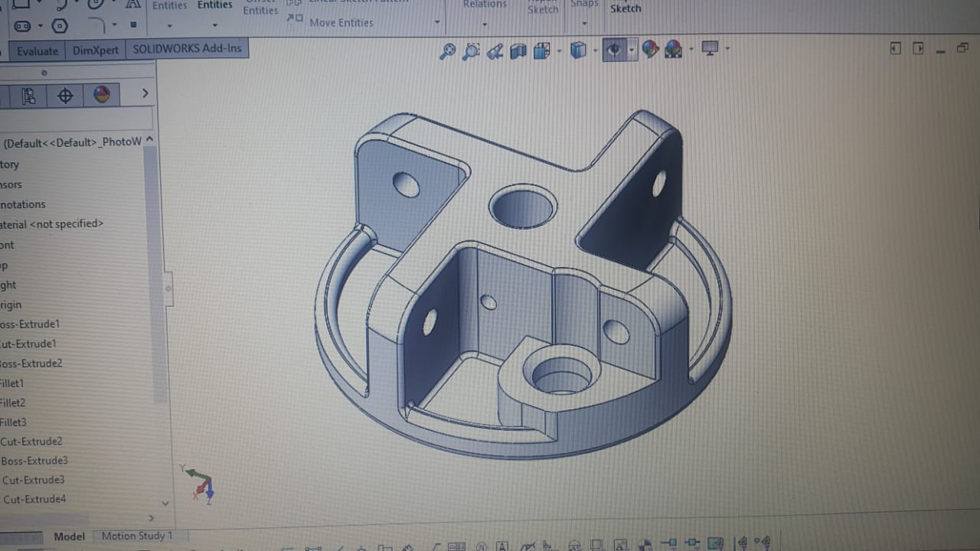Click the View Orientation cube icon
The width and height of the screenshot is (980, 551).
point(542,51)
